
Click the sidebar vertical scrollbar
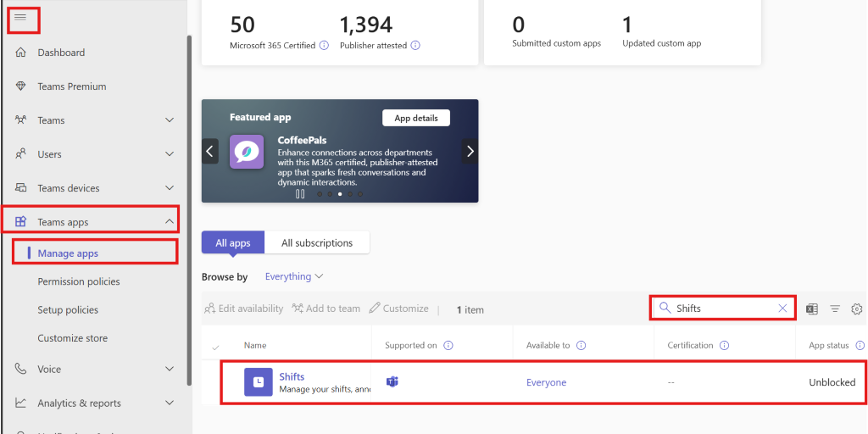(x=189, y=210)
